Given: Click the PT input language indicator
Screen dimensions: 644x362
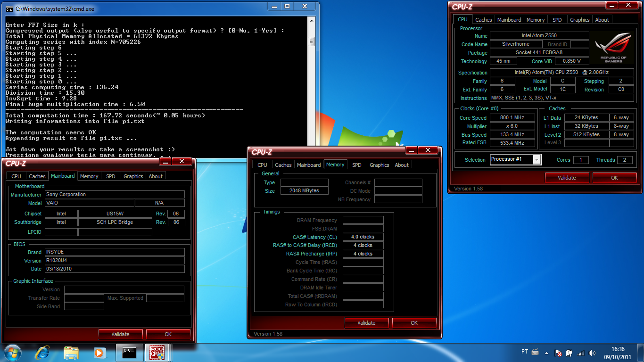Looking at the screenshot, I should (525, 352).
